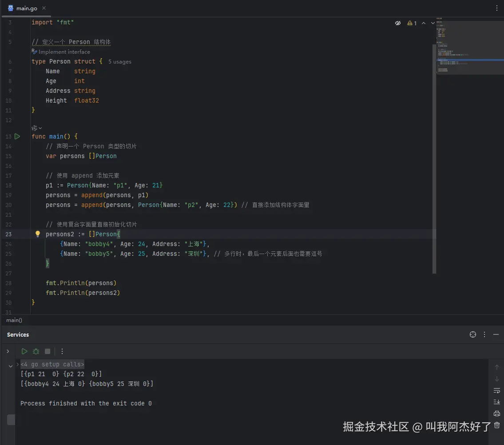Show the 5 usages of Person
504x445 pixels.
coord(119,61)
